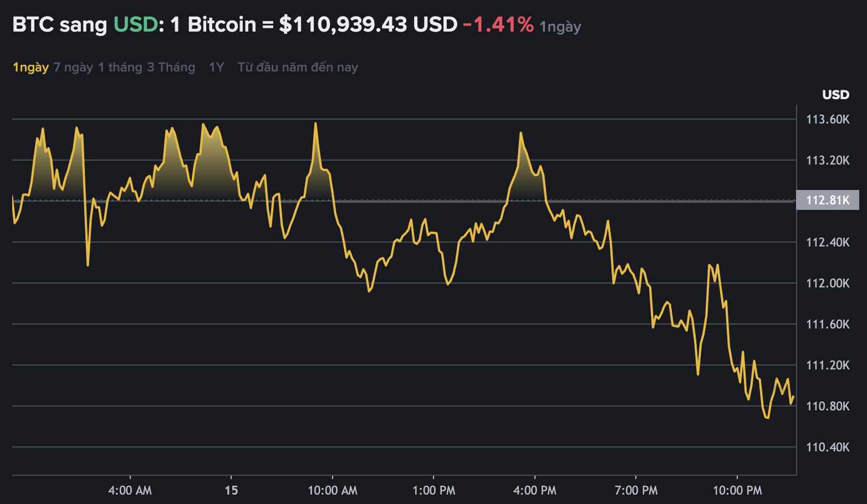Click the -1.41% price change value
Image resolution: width=867 pixels, height=504 pixels.
tap(498, 24)
